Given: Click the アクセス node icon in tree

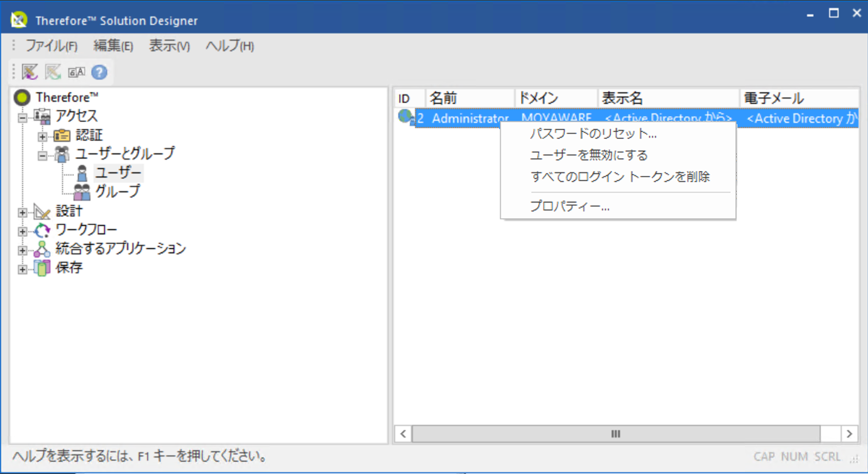Looking at the screenshot, I should pyautogui.click(x=42, y=116).
